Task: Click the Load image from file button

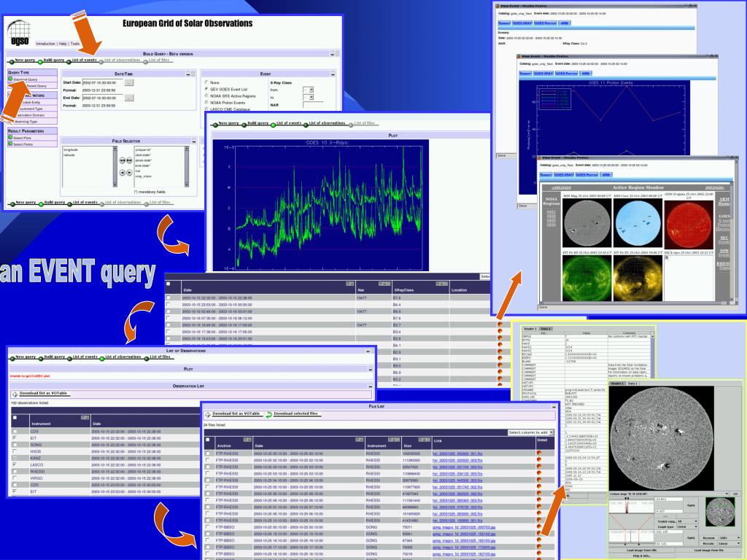Action: click(709, 550)
